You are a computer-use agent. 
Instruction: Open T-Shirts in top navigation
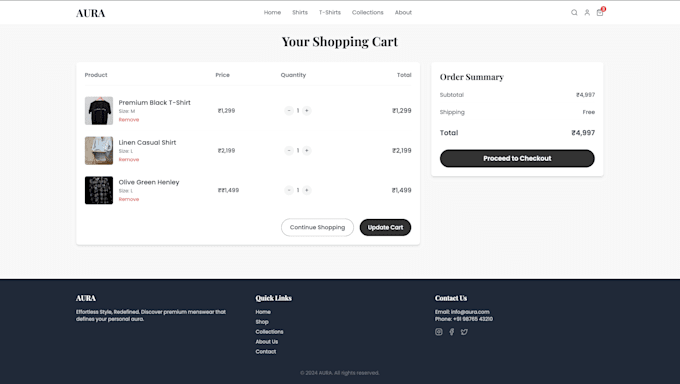[x=330, y=13]
